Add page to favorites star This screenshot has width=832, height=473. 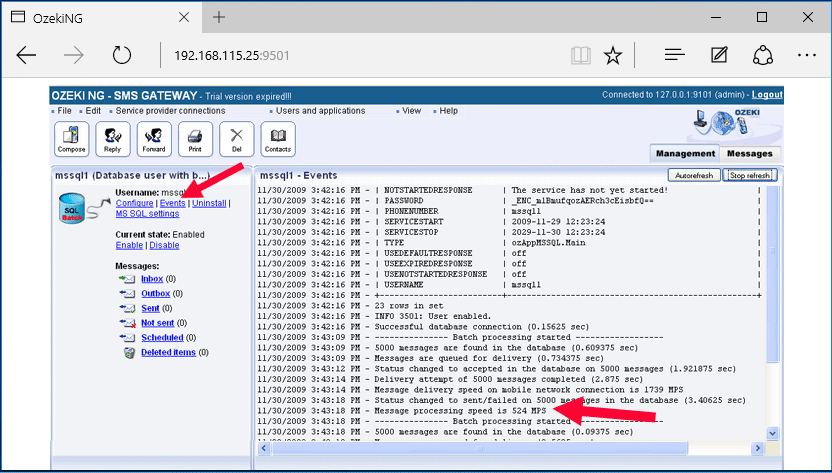[x=613, y=55]
